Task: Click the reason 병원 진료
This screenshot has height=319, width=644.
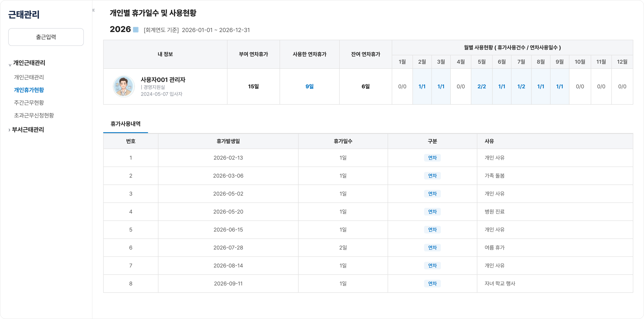Action: click(x=495, y=212)
